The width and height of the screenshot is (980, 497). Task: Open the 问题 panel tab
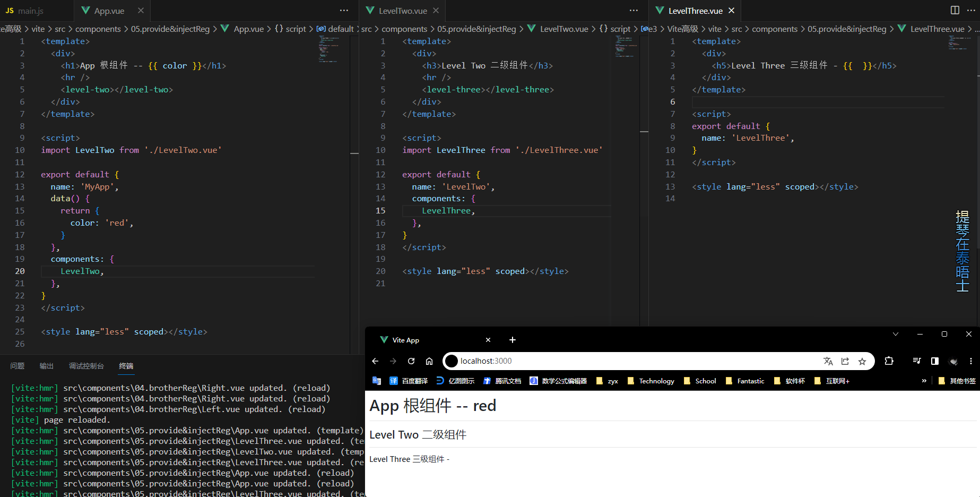[x=18, y=366]
